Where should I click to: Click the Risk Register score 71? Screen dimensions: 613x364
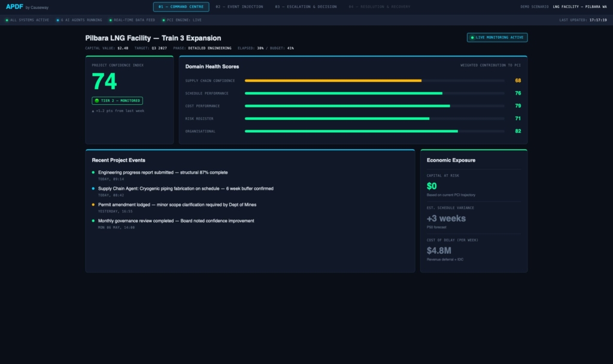[518, 119]
